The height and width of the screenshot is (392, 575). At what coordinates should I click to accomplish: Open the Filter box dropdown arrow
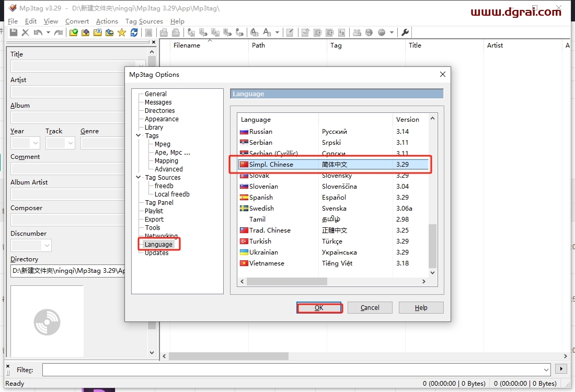pyautogui.click(x=546, y=370)
